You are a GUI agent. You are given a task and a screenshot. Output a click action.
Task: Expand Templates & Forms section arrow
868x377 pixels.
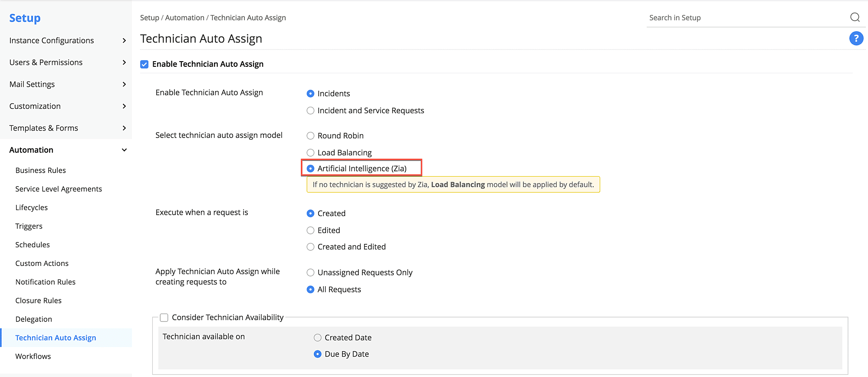point(124,128)
